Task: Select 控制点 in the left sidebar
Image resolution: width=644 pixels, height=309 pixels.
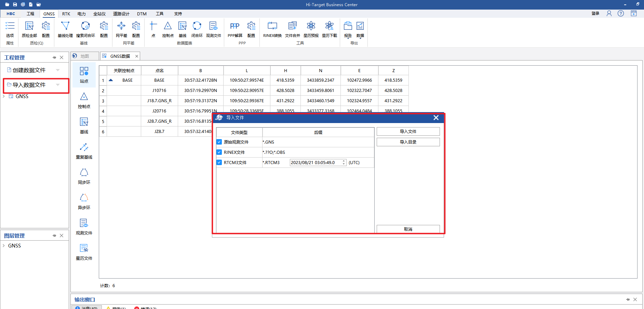Action: click(x=84, y=100)
